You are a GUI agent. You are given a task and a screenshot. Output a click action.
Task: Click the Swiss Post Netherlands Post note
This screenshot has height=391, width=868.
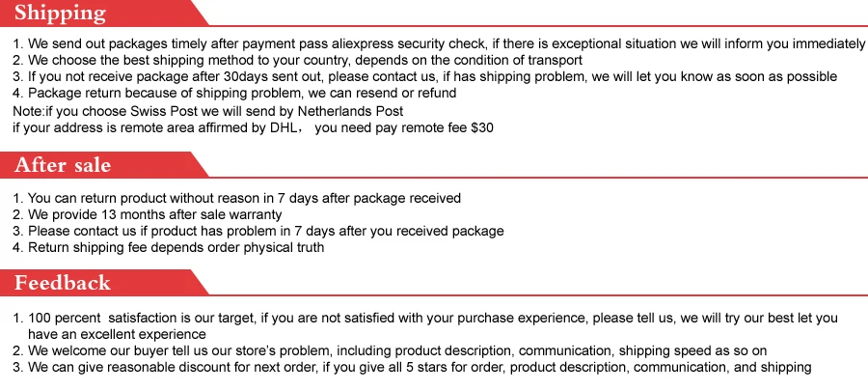[208, 111]
